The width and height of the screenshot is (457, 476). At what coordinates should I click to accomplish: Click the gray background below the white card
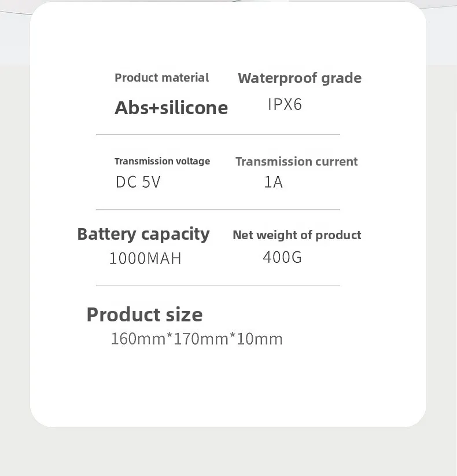(228, 453)
